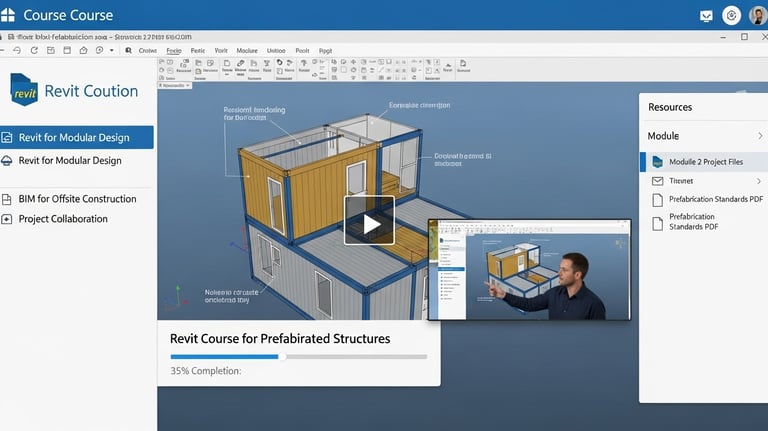The height and width of the screenshot is (431, 768).
Task: Click the envelope icon beside Tinenet
Action: tap(657, 181)
